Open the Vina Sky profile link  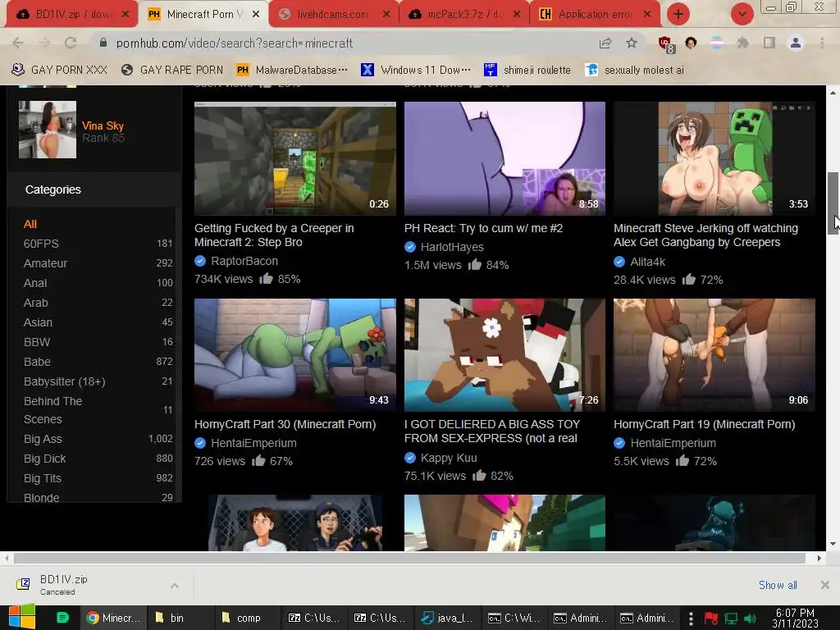coord(103,126)
